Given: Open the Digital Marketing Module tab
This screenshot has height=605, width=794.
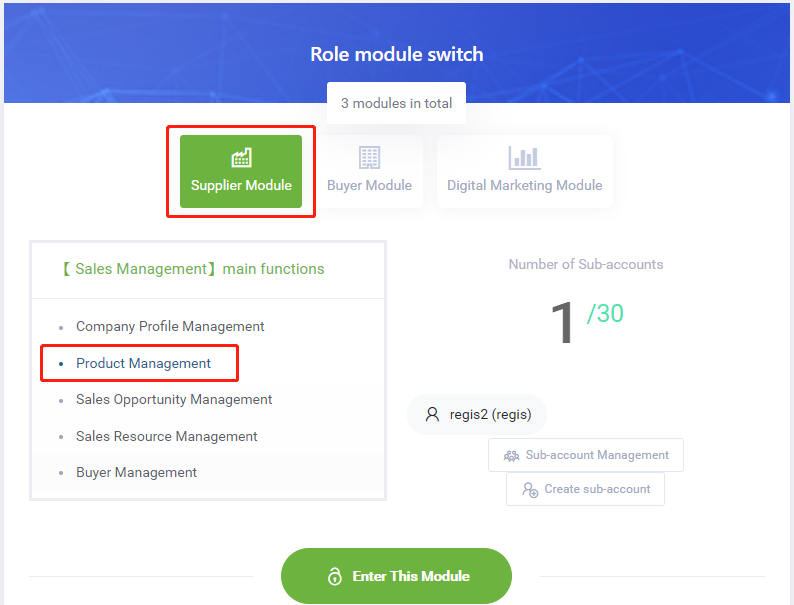Looking at the screenshot, I should coord(524,171).
